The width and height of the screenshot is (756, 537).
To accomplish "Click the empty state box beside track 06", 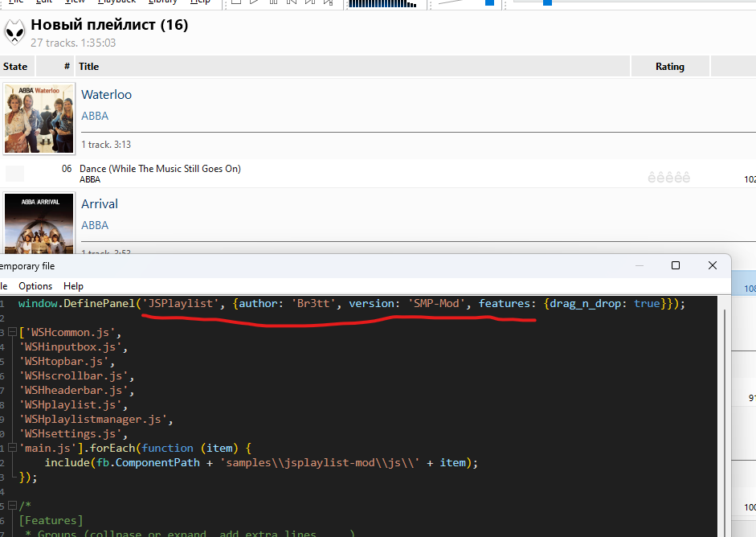I will (15, 174).
